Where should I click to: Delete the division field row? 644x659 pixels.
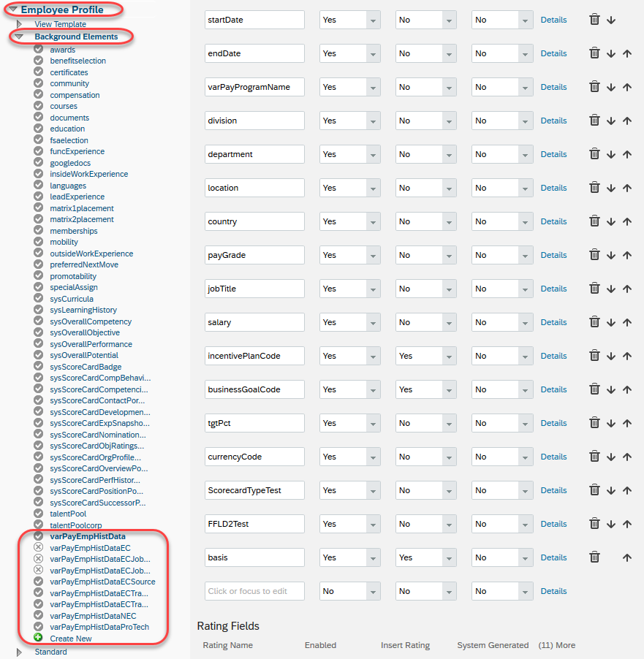click(594, 121)
